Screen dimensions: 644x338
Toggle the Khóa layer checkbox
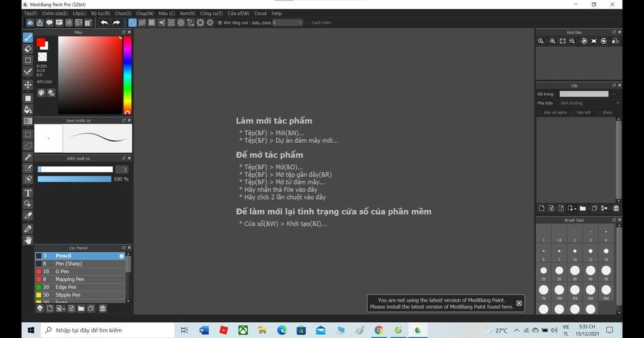click(x=599, y=113)
